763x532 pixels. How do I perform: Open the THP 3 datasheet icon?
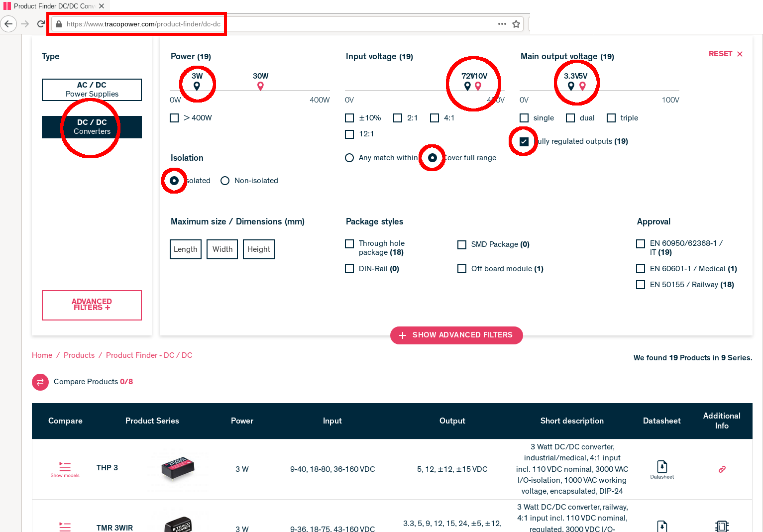(662, 469)
